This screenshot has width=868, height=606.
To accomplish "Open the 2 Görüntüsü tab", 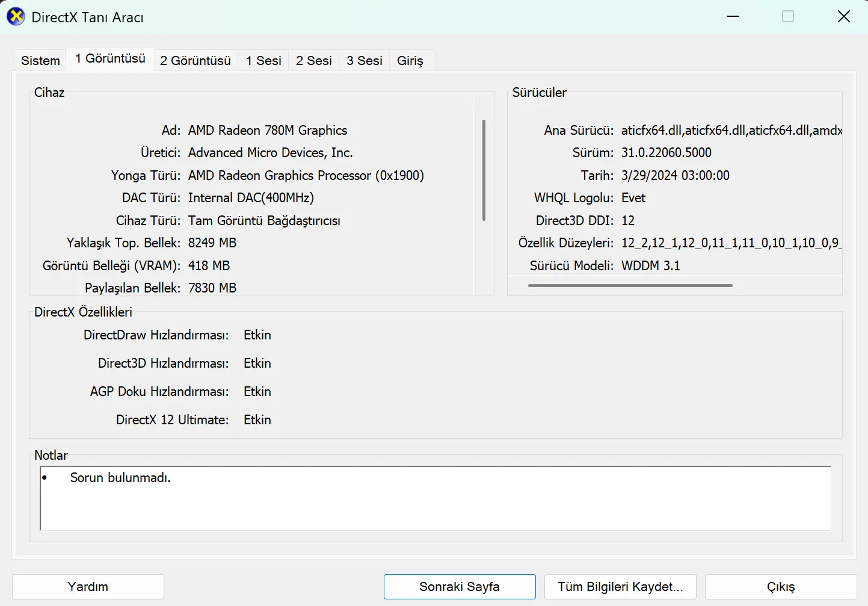I will [x=195, y=60].
